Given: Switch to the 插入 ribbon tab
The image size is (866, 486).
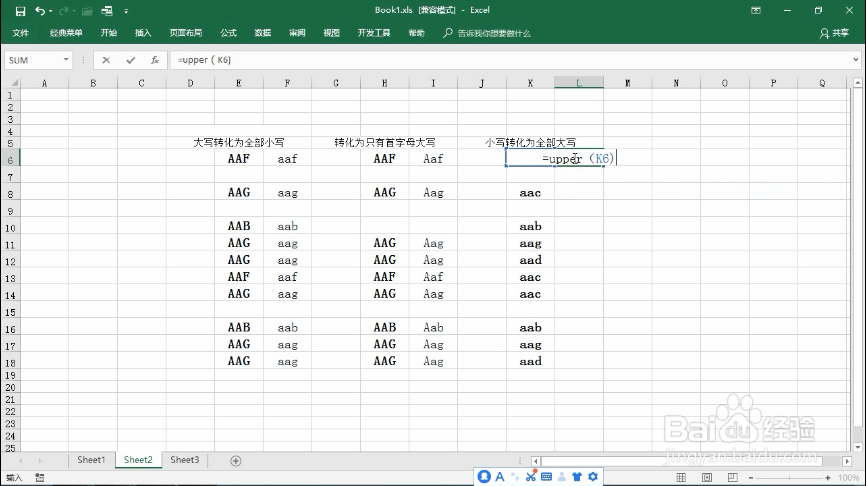Looking at the screenshot, I should click(143, 33).
